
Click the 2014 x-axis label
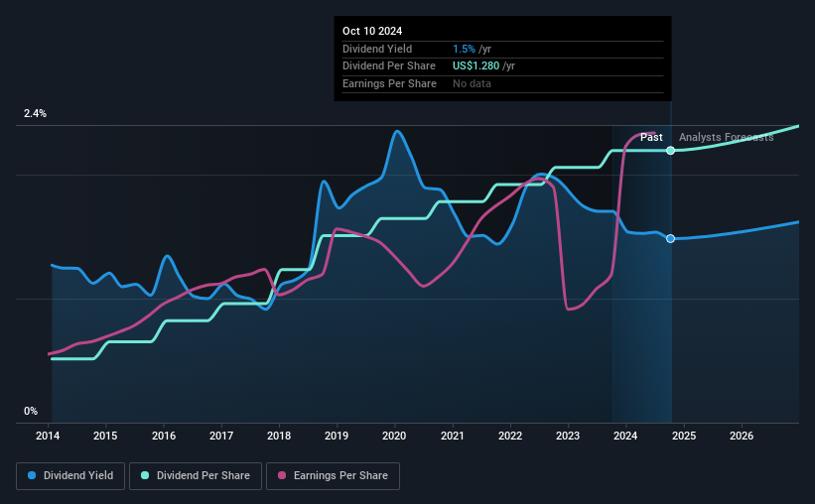[48, 436]
